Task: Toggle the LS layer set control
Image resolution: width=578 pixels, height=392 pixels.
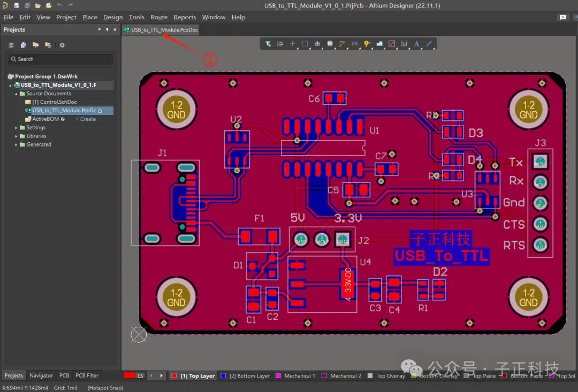Action: (140, 375)
